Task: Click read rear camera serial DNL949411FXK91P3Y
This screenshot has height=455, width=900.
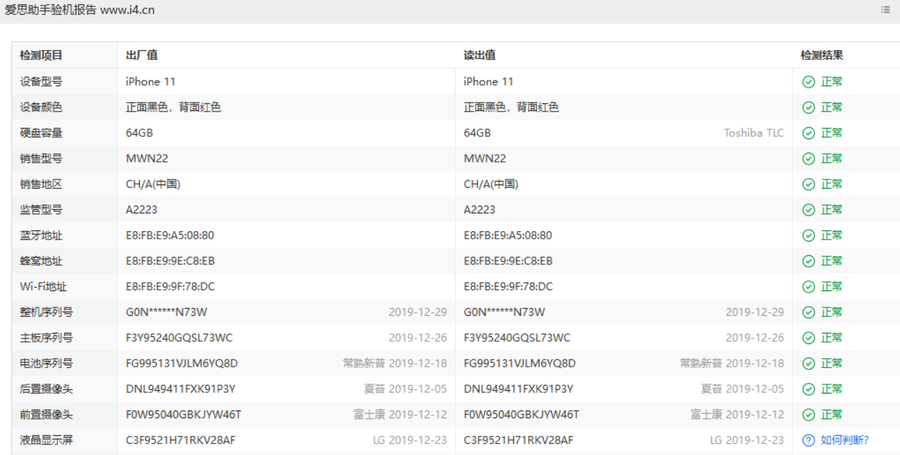Action: [x=518, y=389]
